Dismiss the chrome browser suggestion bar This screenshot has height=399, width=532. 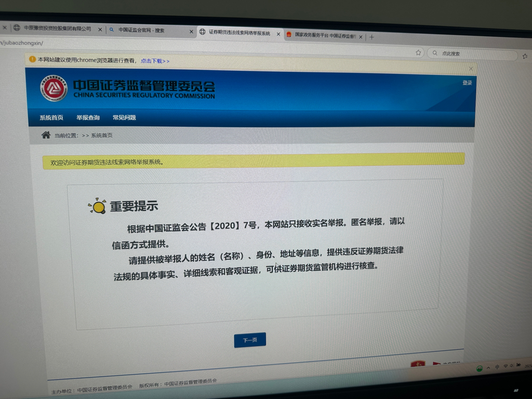click(471, 69)
